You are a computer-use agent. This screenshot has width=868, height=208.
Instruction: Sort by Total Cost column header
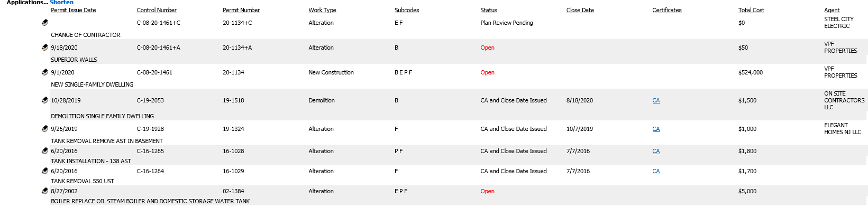(751, 11)
